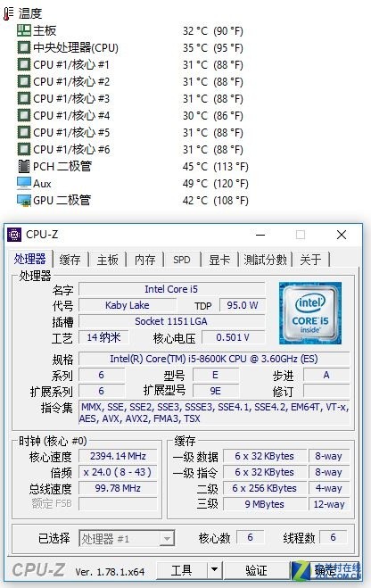Click the GPU 二极管 display icon
371x588 pixels.
click(x=23, y=200)
